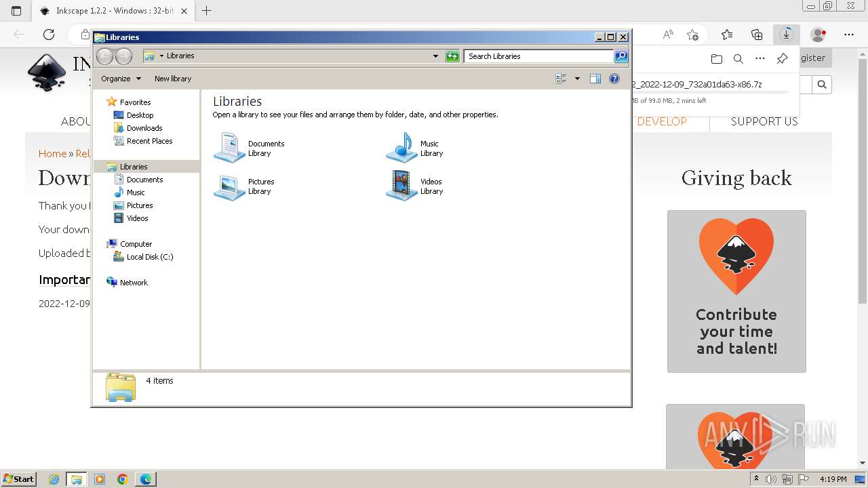This screenshot has width=868, height=488.
Task: Click the 7z download progress bar
Action: pos(710,92)
